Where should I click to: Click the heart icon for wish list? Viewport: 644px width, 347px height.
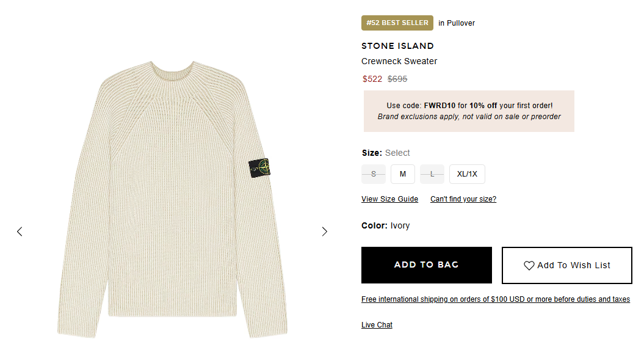[x=529, y=266]
